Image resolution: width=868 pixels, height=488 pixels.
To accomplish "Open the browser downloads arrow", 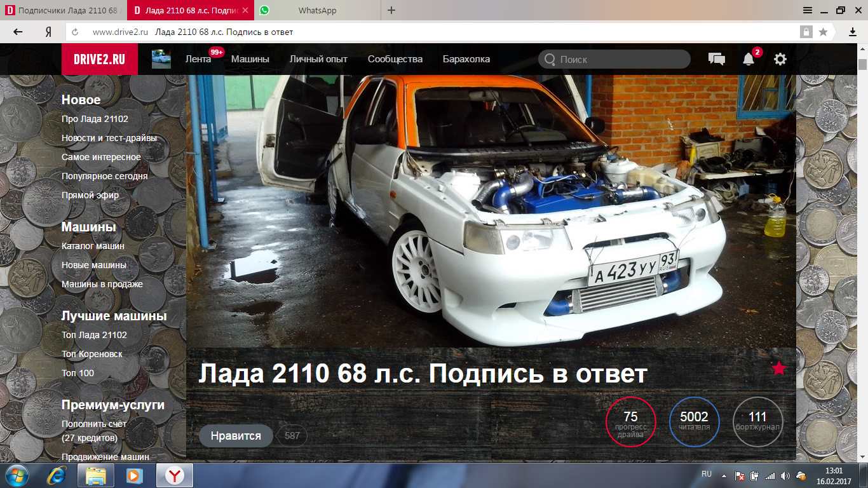I will pos(853,32).
